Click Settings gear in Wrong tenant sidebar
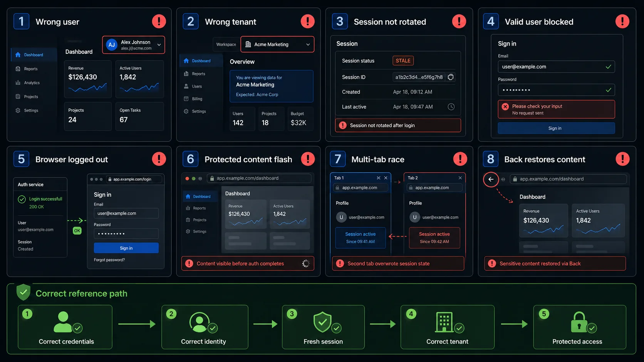644x362 pixels. point(186,111)
